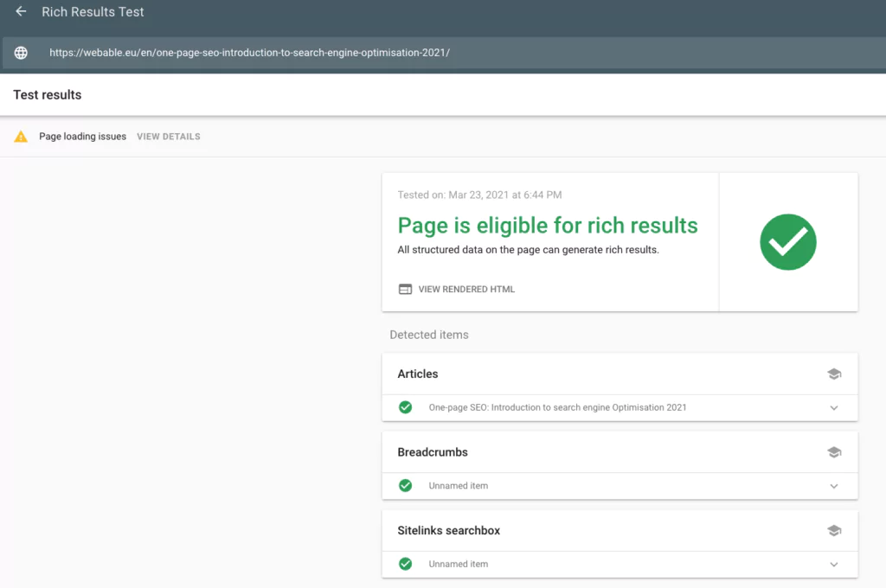Expand the Breadcrumbs Unnamed item
The height and width of the screenshot is (588, 886).
click(834, 485)
